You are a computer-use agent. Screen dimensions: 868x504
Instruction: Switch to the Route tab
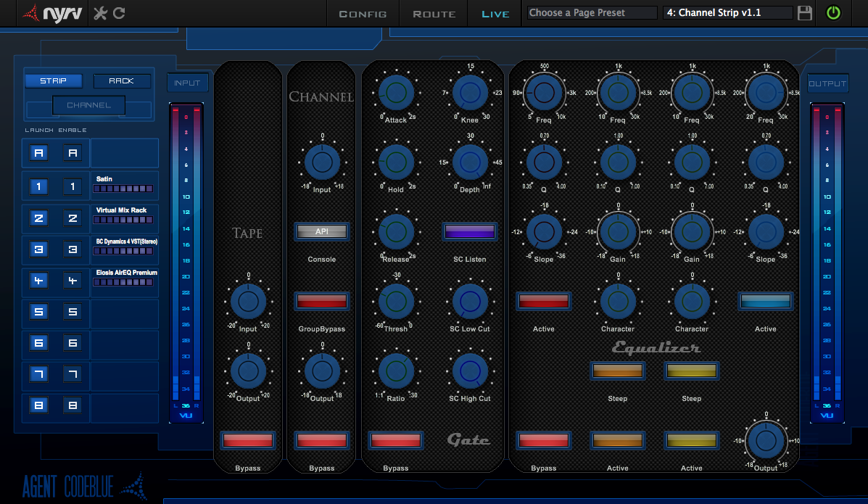click(x=434, y=14)
